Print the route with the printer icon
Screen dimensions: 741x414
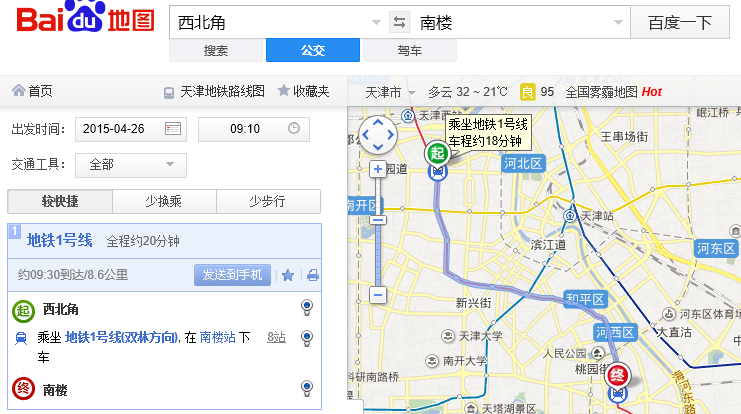point(312,275)
